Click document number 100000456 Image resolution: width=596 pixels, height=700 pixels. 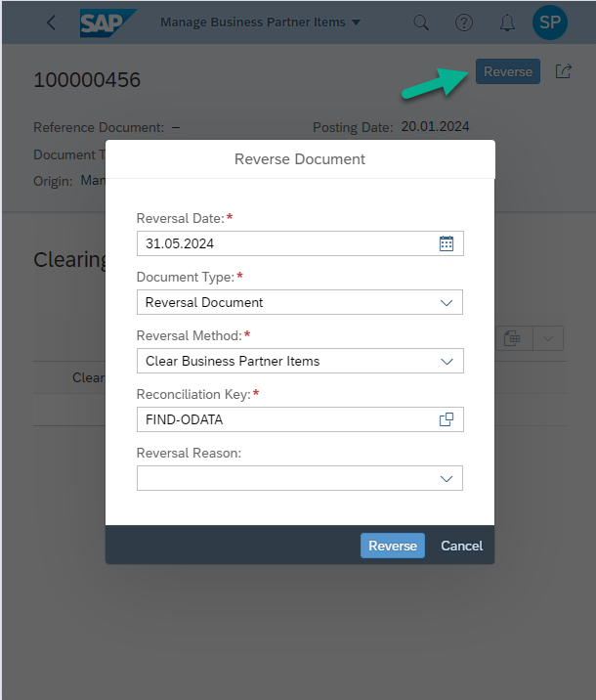tap(87, 80)
